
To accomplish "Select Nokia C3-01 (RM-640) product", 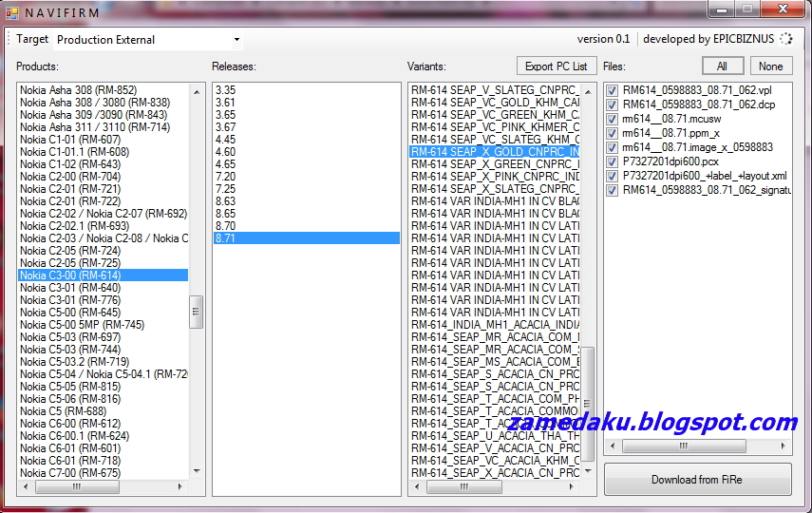I will point(104,288).
